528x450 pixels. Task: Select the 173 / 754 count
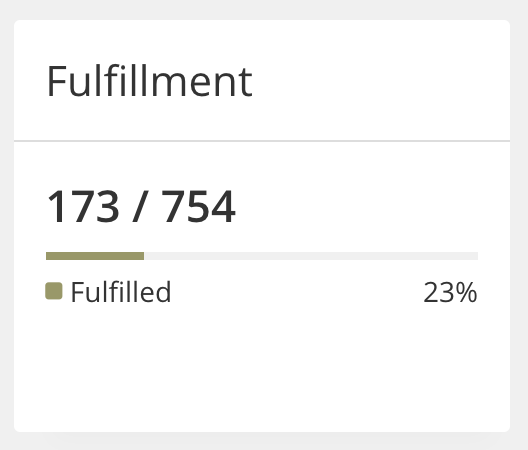(141, 206)
